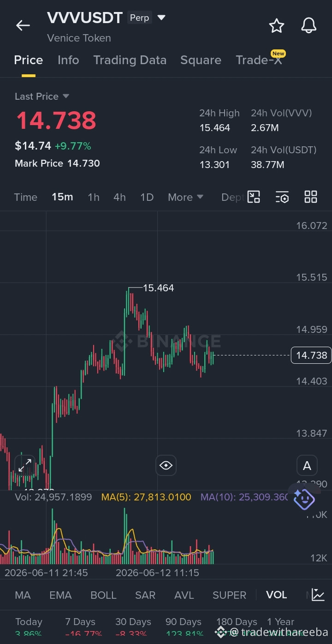Expand chart to fullscreen arrows icon
The width and height of the screenshot is (332, 644).
[25, 465]
